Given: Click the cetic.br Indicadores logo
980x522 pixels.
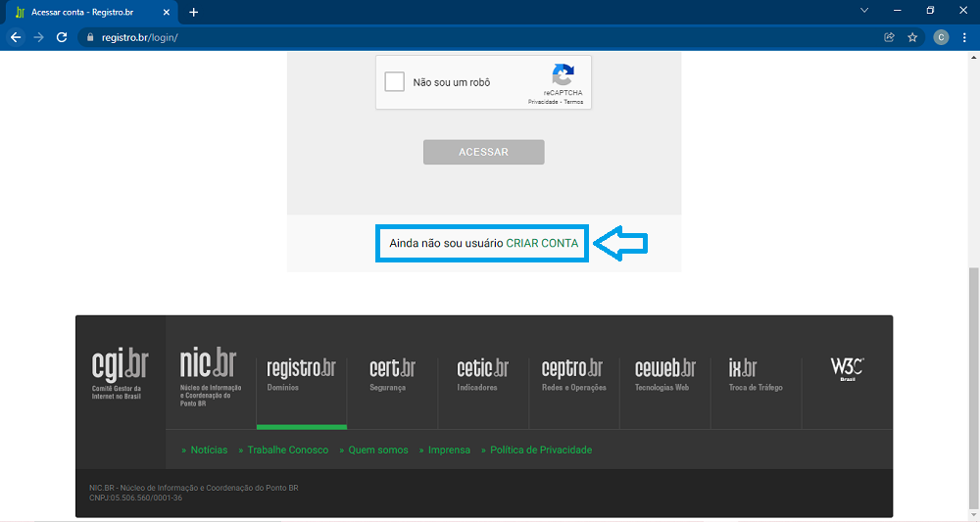Looking at the screenshot, I should pos(482,372).
